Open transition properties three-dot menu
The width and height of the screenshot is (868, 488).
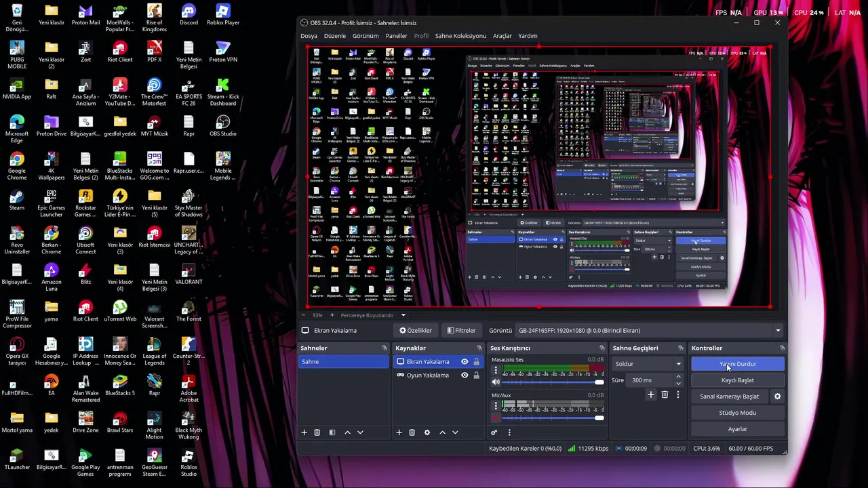point(677,394)
